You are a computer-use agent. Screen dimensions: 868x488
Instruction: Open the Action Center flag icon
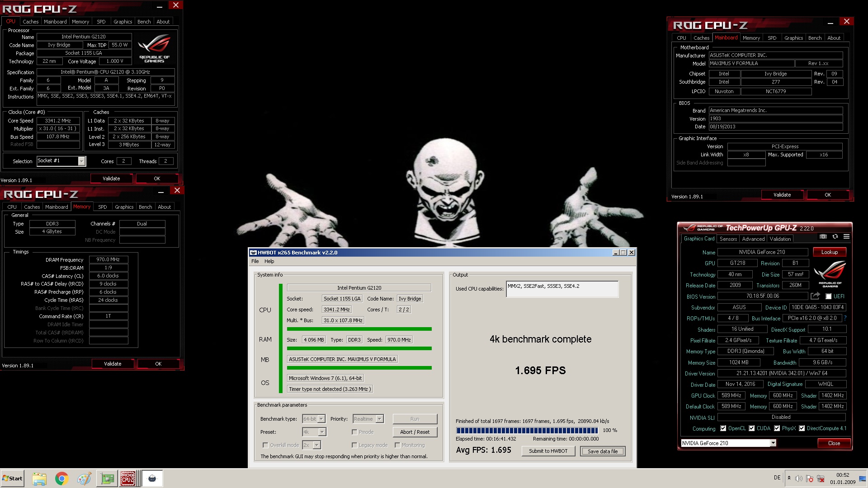pos(810,479)
